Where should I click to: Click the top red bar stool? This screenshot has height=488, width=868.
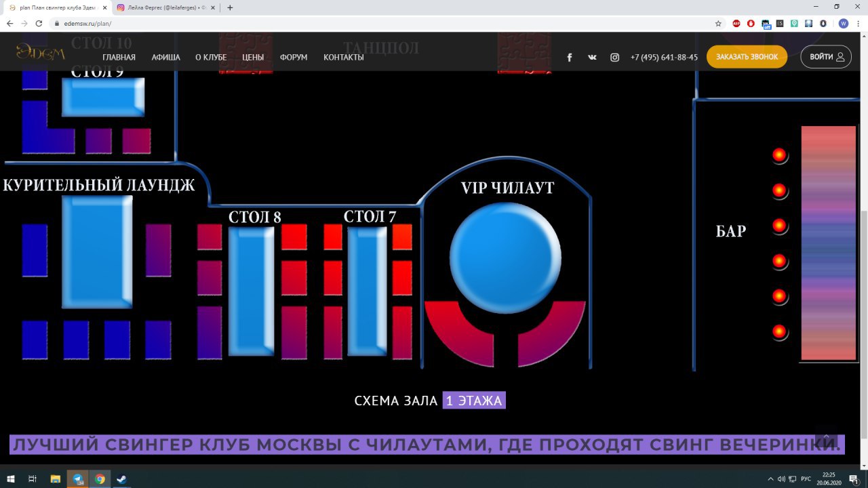coord(779,155)
